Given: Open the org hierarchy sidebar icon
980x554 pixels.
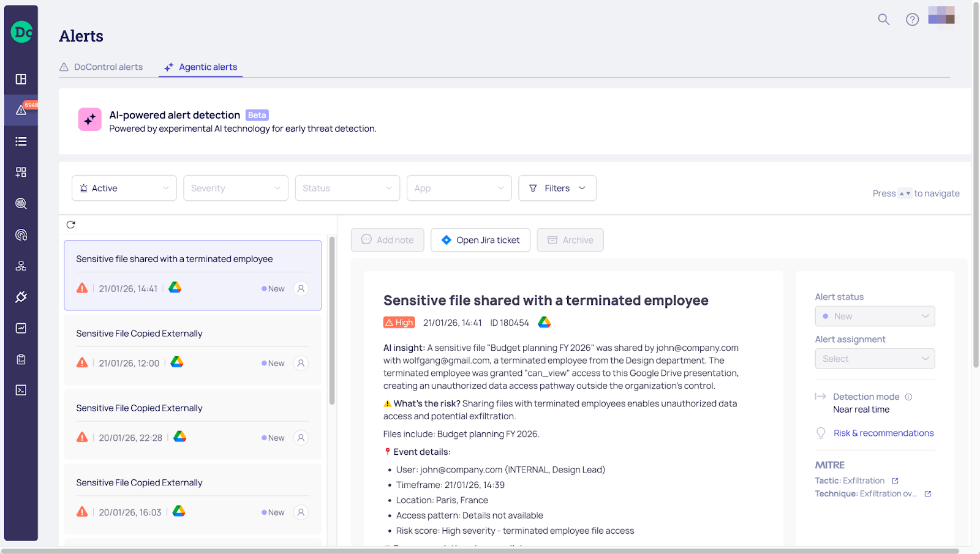Looking at the screenshot, I should [x=21, y=266].
